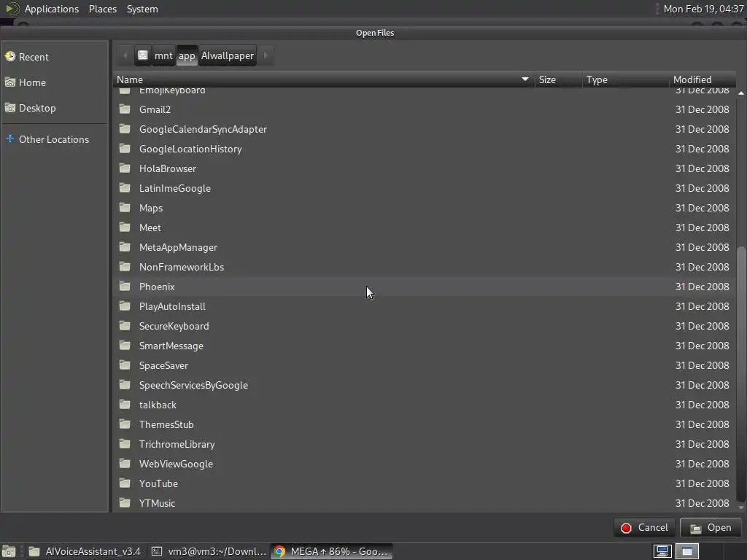The height and width of the screenshot is (560, 747).
Task: Click the NonFrameworkLbs folder icon
Action: pos(125,267)
